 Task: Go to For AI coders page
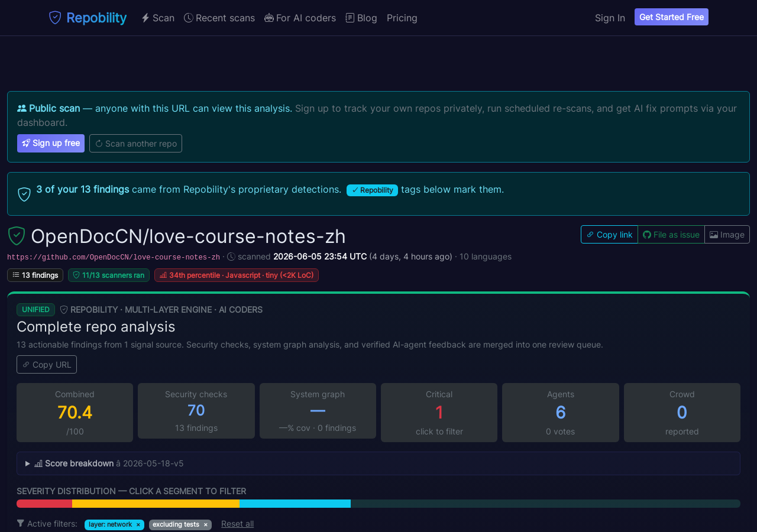point(300,18)
